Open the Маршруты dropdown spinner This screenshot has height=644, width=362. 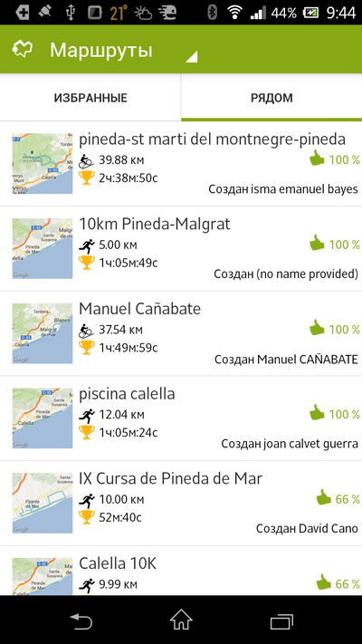click(x=124, y=50)
